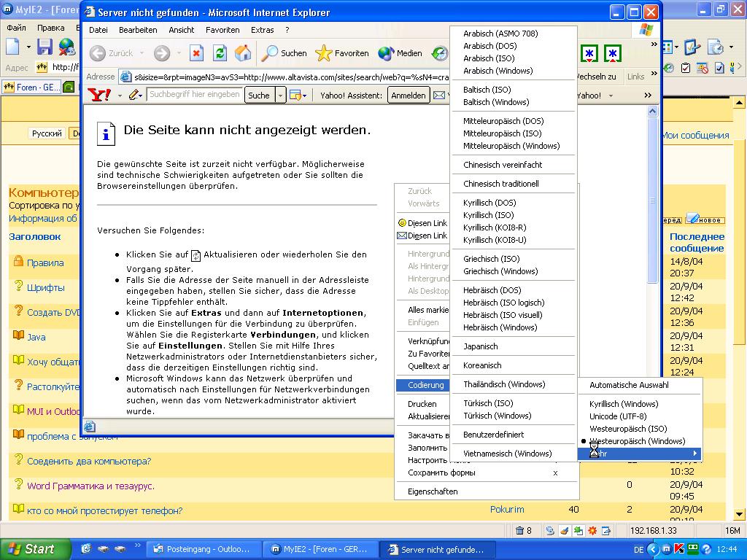747x560 pixels.
Task: Expand the chevron next to Links
Action: click(654, 74)
